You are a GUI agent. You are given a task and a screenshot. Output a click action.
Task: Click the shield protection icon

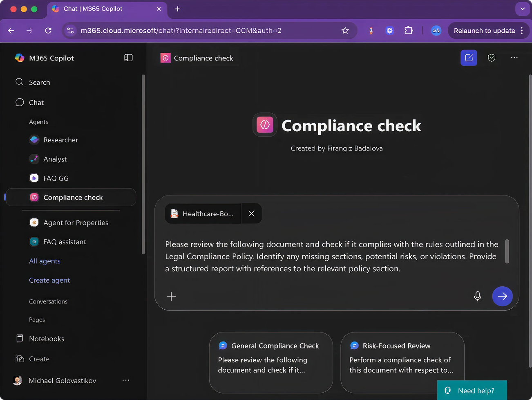tap(492, 58)
